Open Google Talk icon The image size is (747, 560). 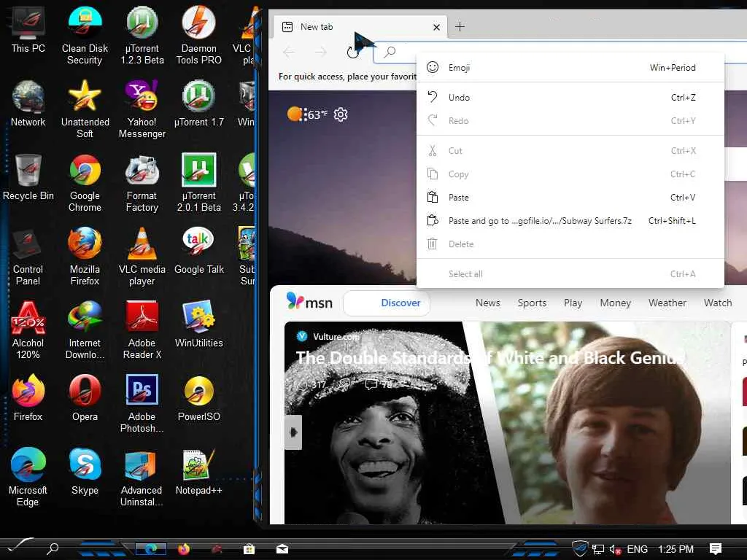198,250
